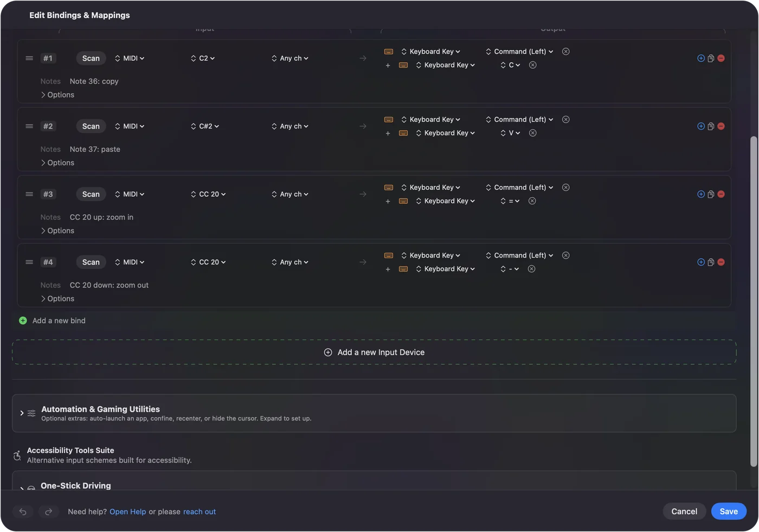Screen dimensions: 759x532
Task: Expand Options under 'Note 36: copy'
Action: [57, 95]
